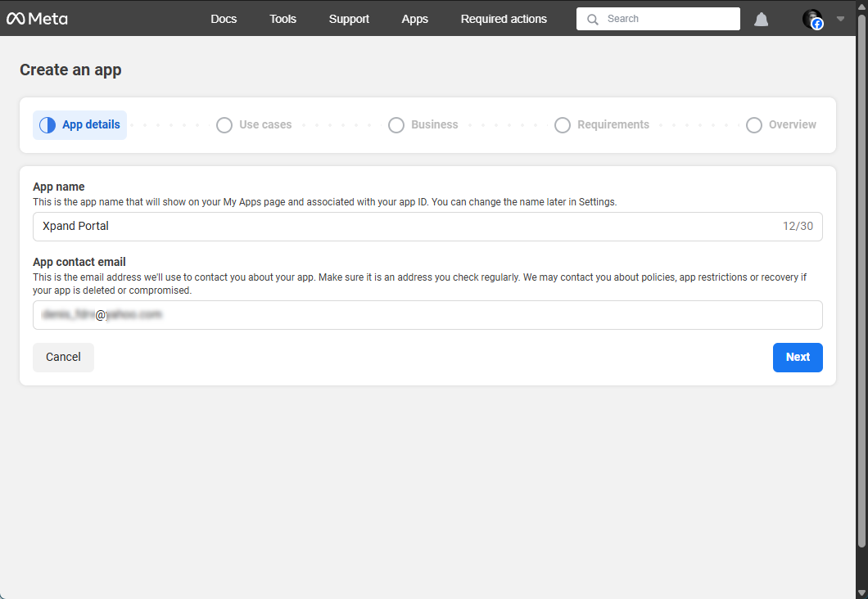
Task: Open the Docs menu
Action: click(224, 19)
